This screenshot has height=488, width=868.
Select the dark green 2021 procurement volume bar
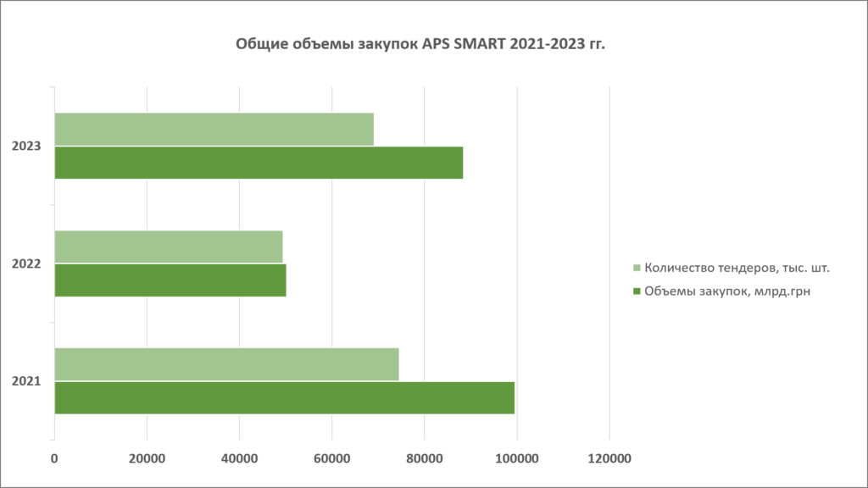tap(284, 397)
